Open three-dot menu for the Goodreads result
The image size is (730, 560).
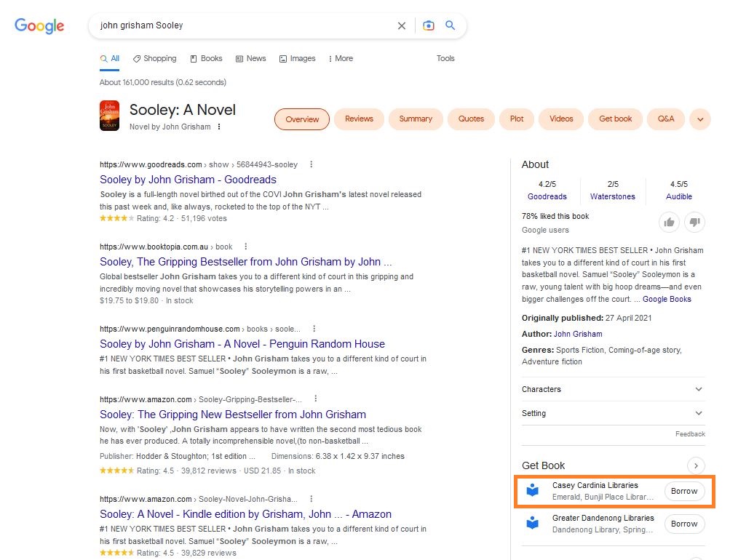[x=312, y=164]
